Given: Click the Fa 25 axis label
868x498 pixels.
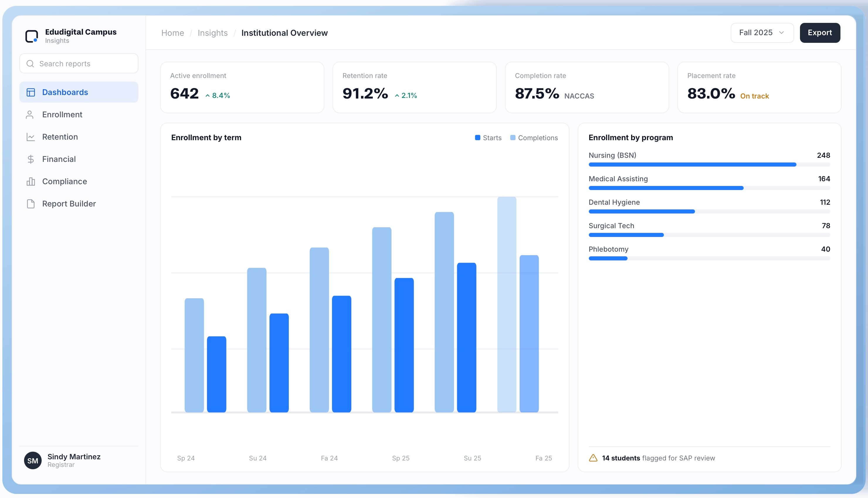Looking at the screenshot, I should [544, 458].
